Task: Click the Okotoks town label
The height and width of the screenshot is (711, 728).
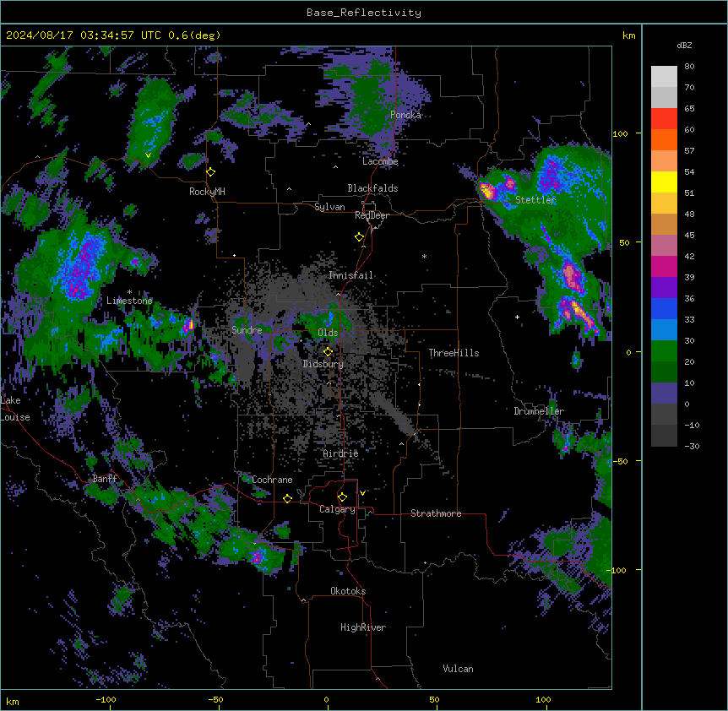Action: coord(348,591)
